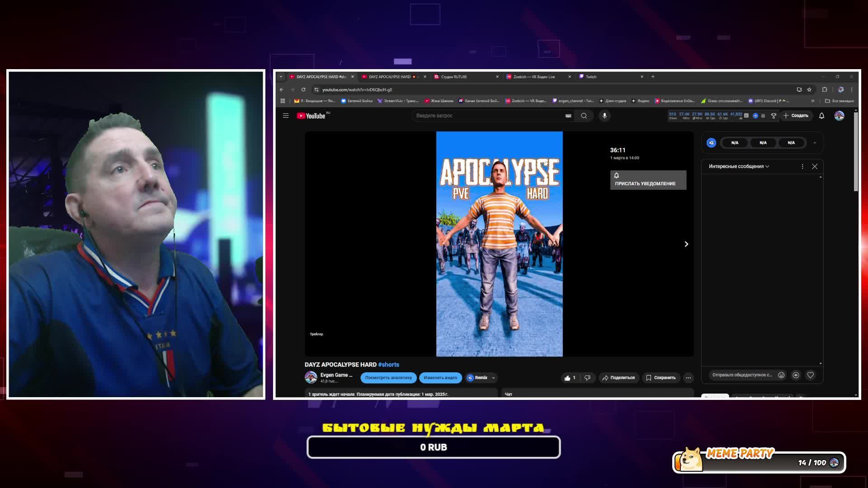
Task: Click 'Изменить видео' button
Action: point(440,378)
